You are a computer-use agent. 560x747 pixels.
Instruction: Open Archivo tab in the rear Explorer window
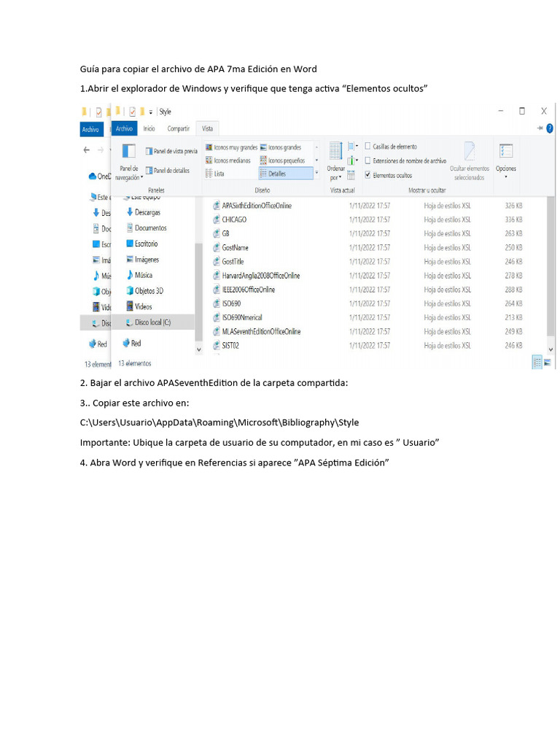click(x=91, y=130)
